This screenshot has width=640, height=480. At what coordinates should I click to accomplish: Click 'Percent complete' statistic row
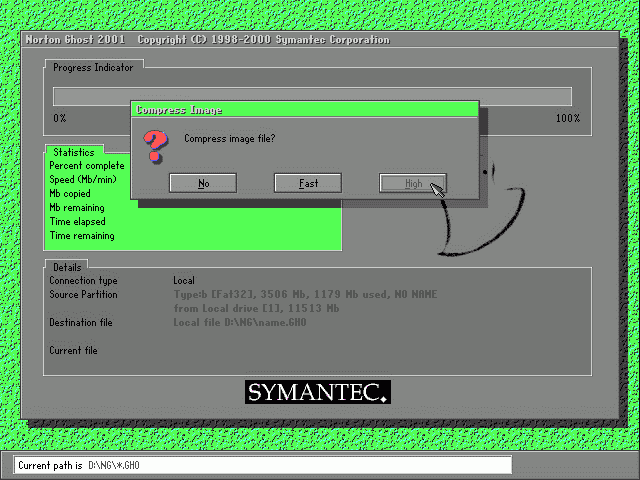click(x=87, y=165)
